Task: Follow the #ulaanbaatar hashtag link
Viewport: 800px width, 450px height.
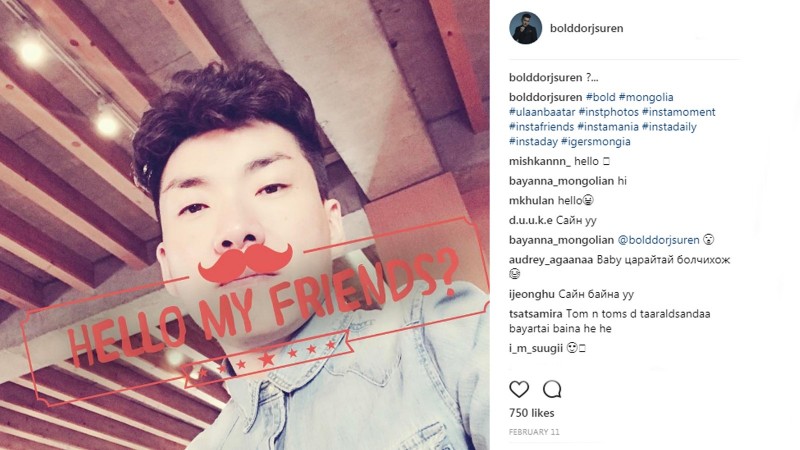Action: tap(542, 112)
